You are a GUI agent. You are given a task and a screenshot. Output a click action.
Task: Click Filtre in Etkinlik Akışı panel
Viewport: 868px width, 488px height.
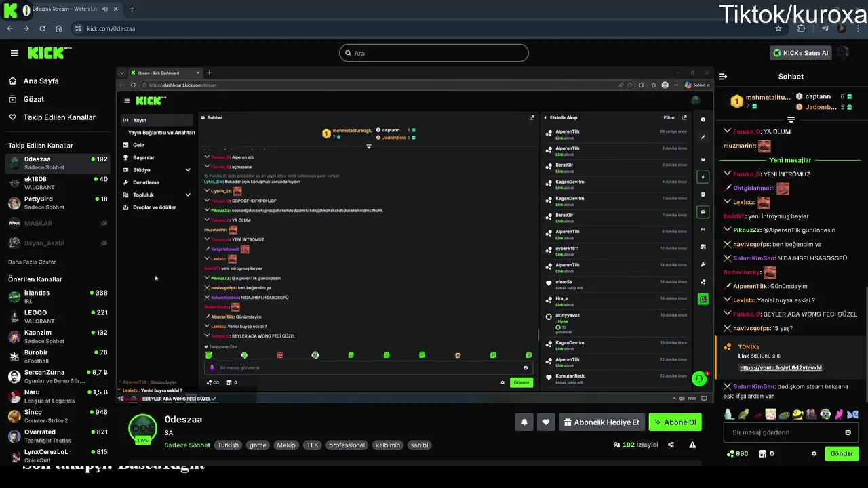[669, 117]
